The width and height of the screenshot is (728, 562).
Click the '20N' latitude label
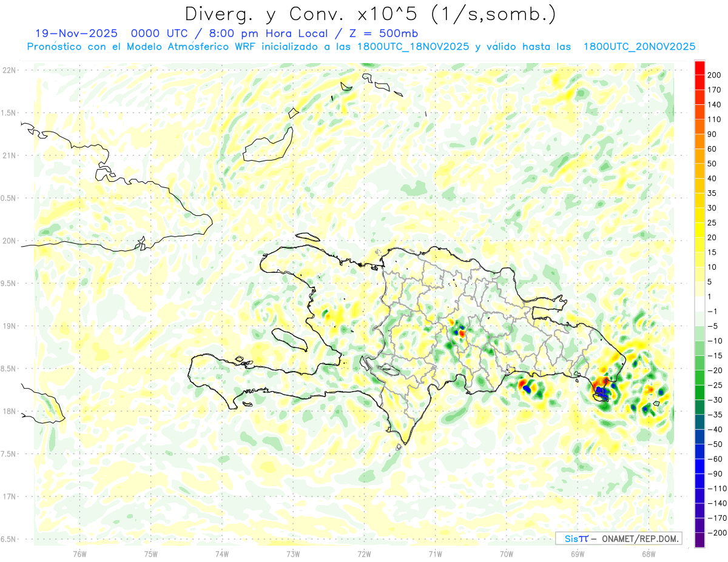[8, 241]
